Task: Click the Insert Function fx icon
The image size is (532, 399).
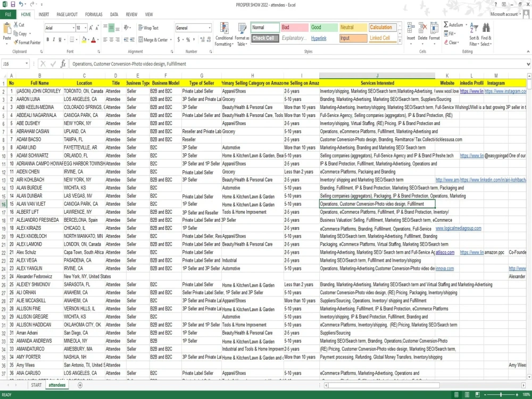Action: (63, 64)
